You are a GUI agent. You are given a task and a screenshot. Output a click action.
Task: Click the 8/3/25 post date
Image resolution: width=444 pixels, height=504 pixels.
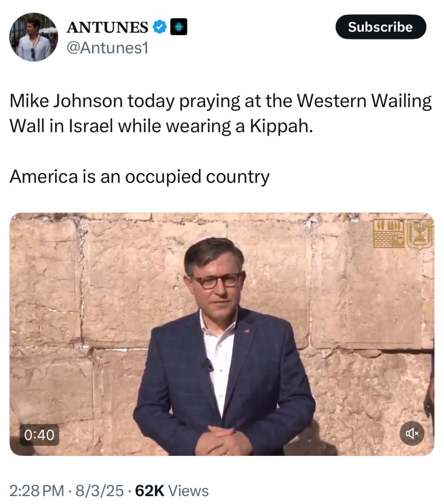(x=99, y=491)
